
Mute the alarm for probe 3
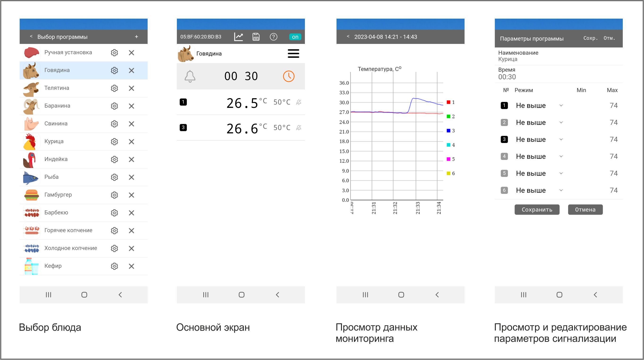pyautogui.click(x=299, y=128)
